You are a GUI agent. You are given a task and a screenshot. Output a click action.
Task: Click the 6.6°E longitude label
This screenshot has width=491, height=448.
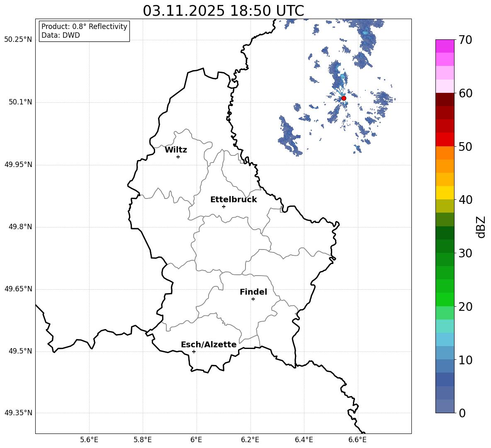tap(357, 440)
